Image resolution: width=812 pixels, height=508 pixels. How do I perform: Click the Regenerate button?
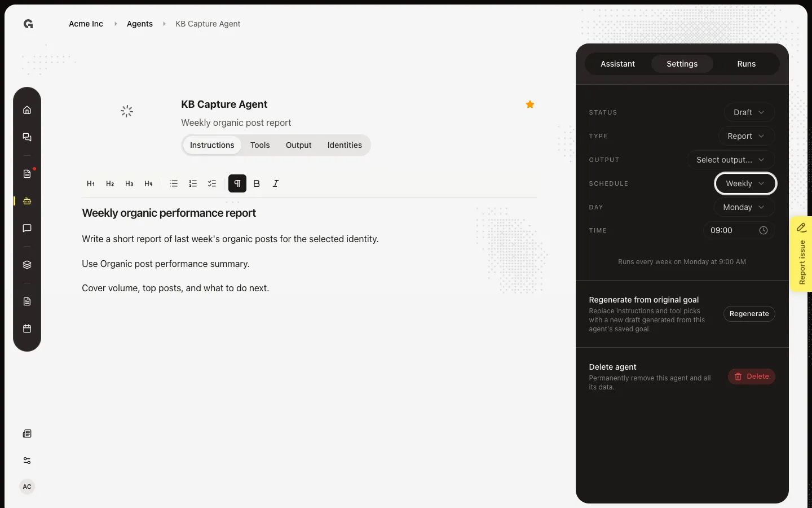coord(749,314)
